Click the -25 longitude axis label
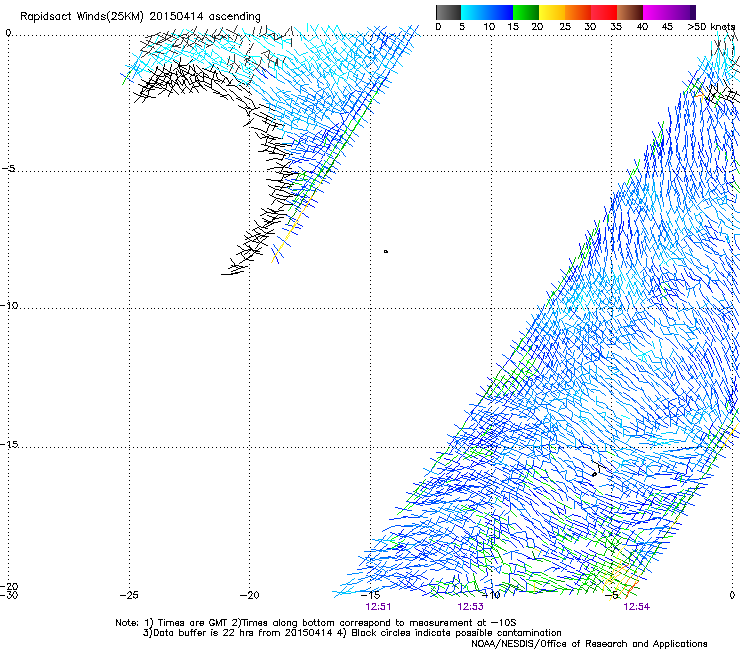This screenshot has width=740, height=650. pyautogui.click(x=129, y=595)
